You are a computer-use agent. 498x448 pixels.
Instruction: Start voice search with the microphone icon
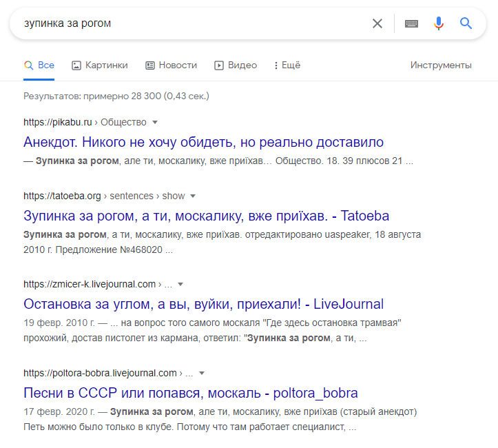tap(439, 23)
